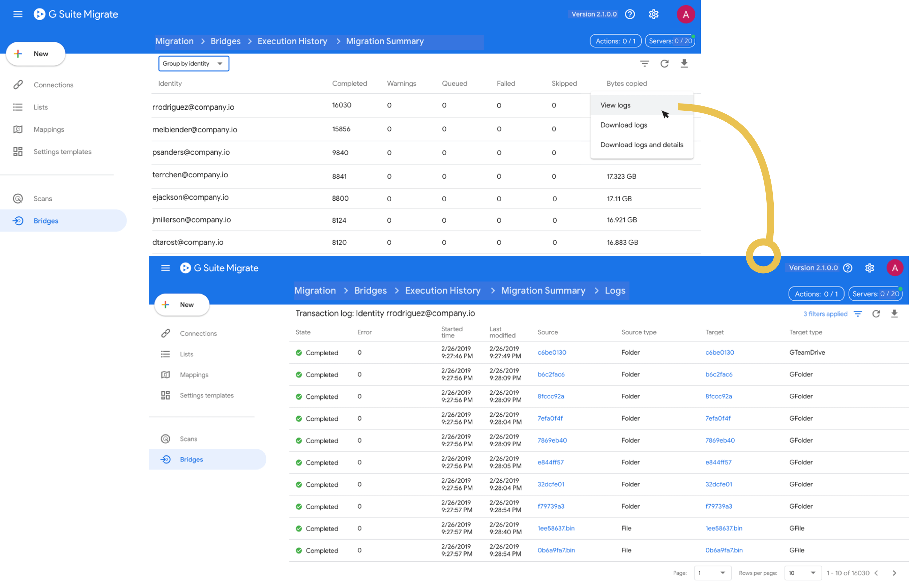The image size is (909, 588).
Task: Click the filter icon in the Migration Summary toolbar
Action: point(644,64)
